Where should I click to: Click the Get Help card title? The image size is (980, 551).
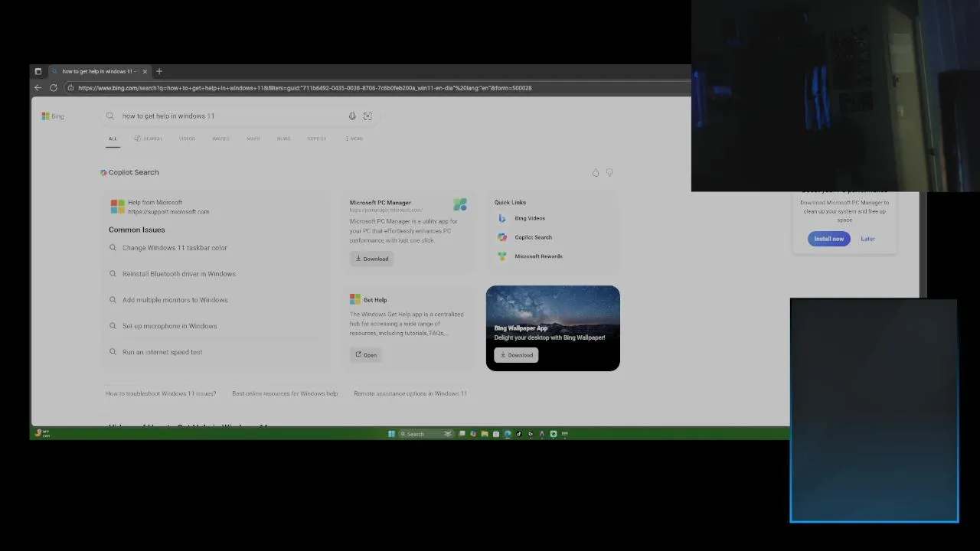tap(375, 300)
